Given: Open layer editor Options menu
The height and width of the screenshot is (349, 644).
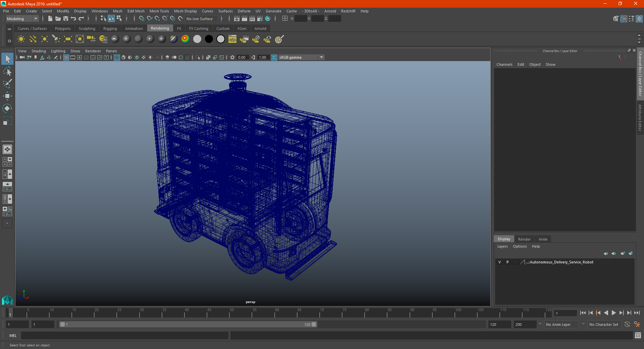Looking at the screenshot, I should [x=520, y=246].
